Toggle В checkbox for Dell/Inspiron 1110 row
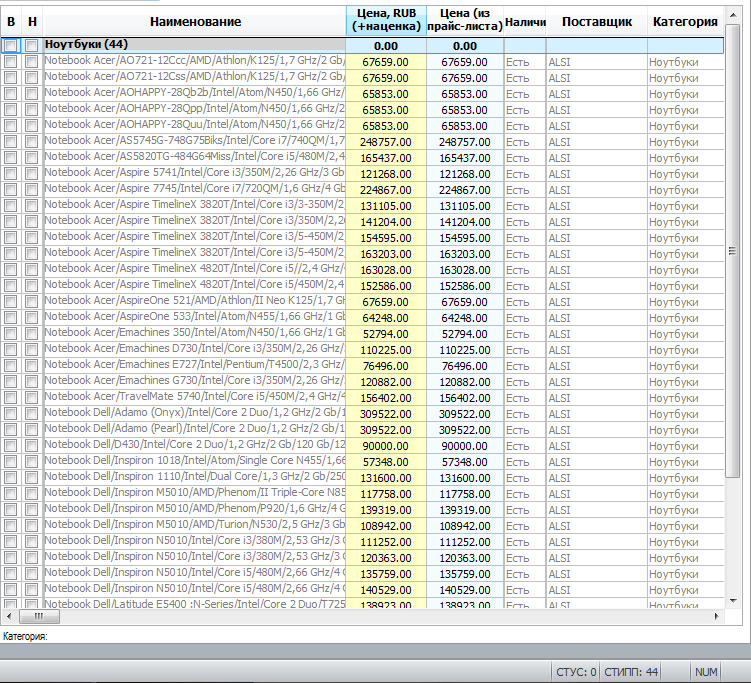 click(11, 478)
